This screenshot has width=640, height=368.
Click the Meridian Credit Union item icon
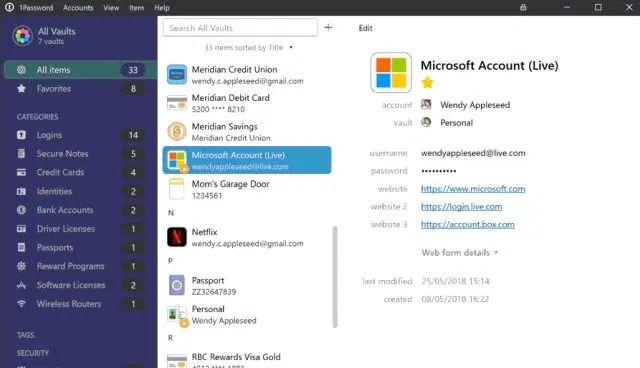coord(177,75)
